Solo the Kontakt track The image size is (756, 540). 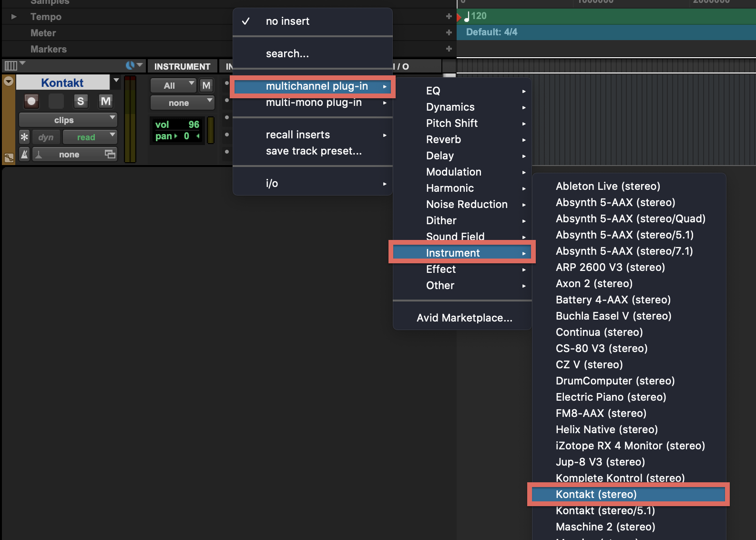[x=81, y=101]
